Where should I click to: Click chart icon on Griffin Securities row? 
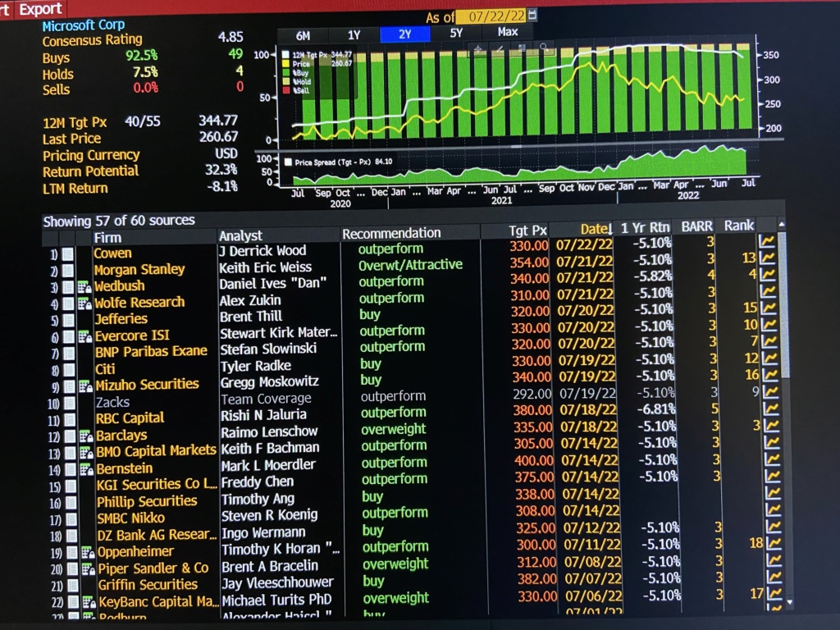(774, 576)
